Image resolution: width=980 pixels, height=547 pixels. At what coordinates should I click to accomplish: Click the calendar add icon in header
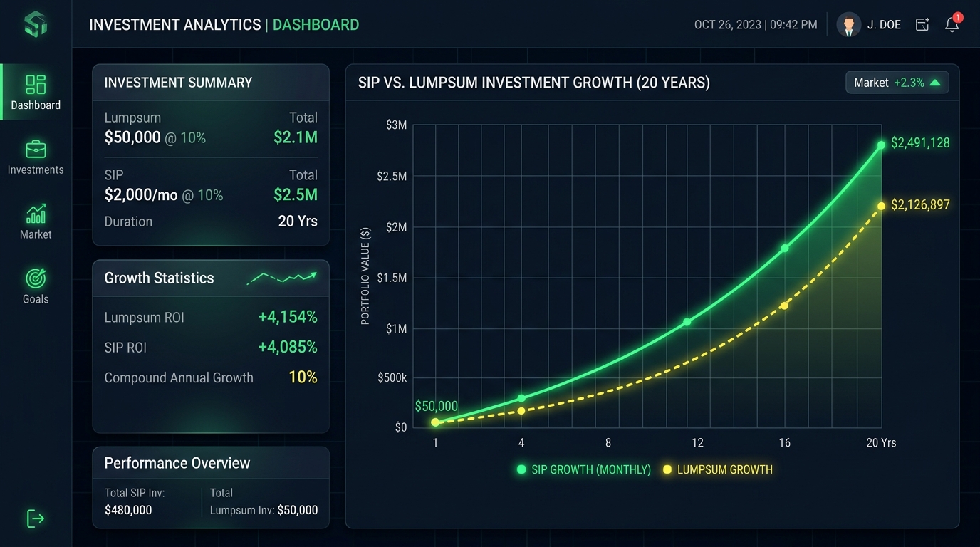tap(922, 24)
